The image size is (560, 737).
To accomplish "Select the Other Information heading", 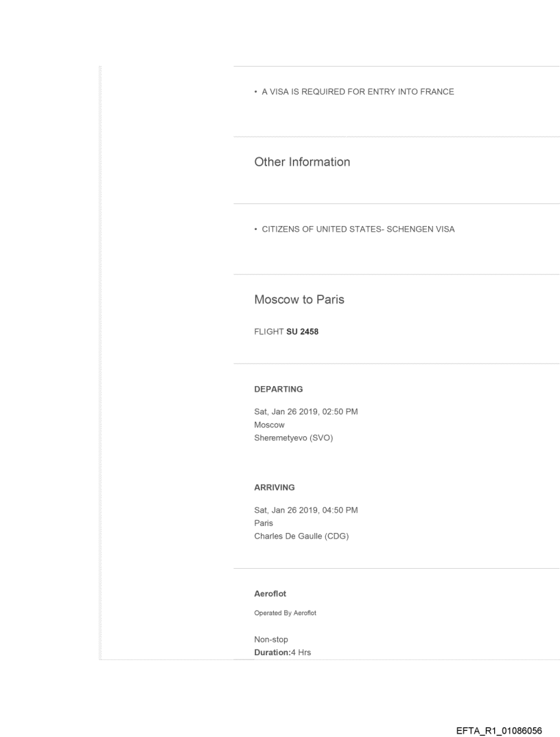I will tap(302, 162).
